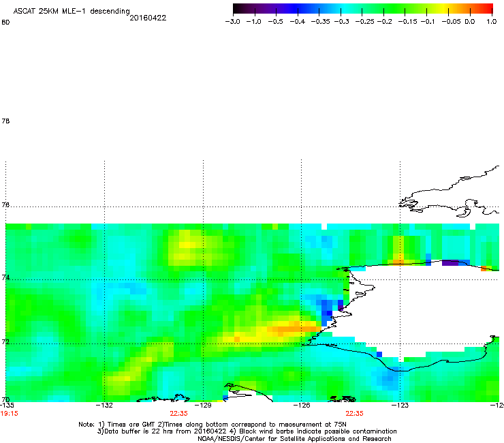Viewport: 504px width, 443px height.
Task: Click the 0.0 color scale label
Action: [470, 22]
